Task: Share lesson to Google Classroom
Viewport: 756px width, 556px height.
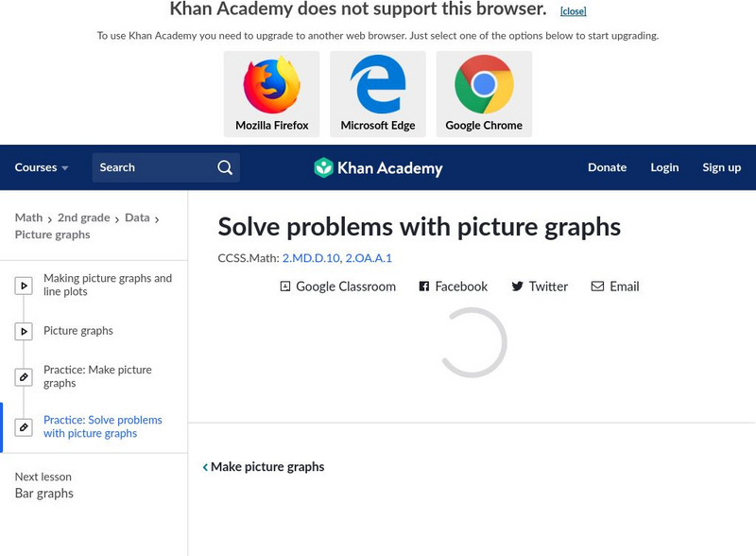Action: click(337, 287)
